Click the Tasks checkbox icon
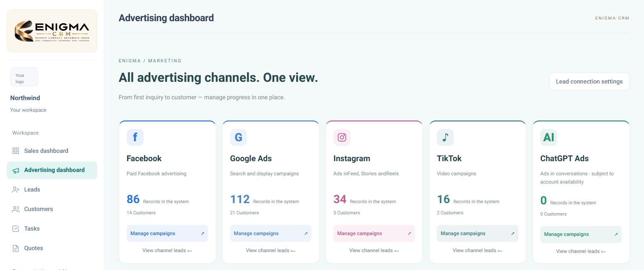Viewport: 644px width, 270px height. point(16,228)
